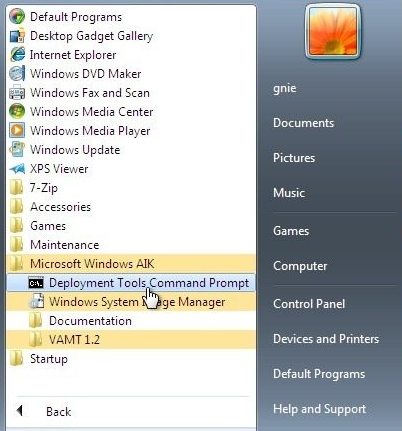Launch Windows Media Center icon
The width and height of the screenshot is (402, 431).
17,111
